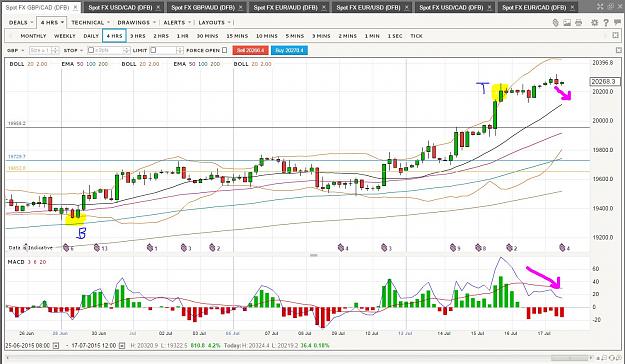Click the horizontal scrollbar thumb
Viewport: 625px width, 364px height.
point(570,358)
